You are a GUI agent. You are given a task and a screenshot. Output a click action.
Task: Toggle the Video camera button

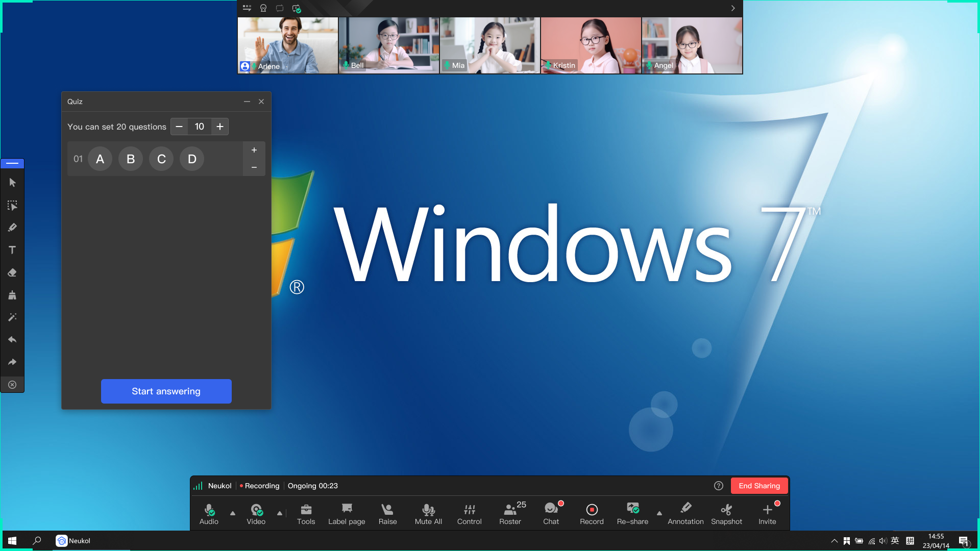[256, 513]
